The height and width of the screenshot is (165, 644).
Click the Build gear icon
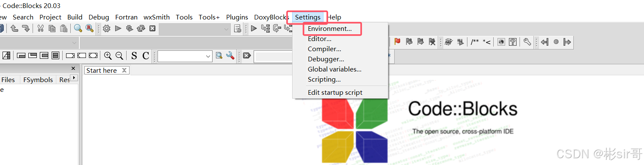click(x=107, y=28)
